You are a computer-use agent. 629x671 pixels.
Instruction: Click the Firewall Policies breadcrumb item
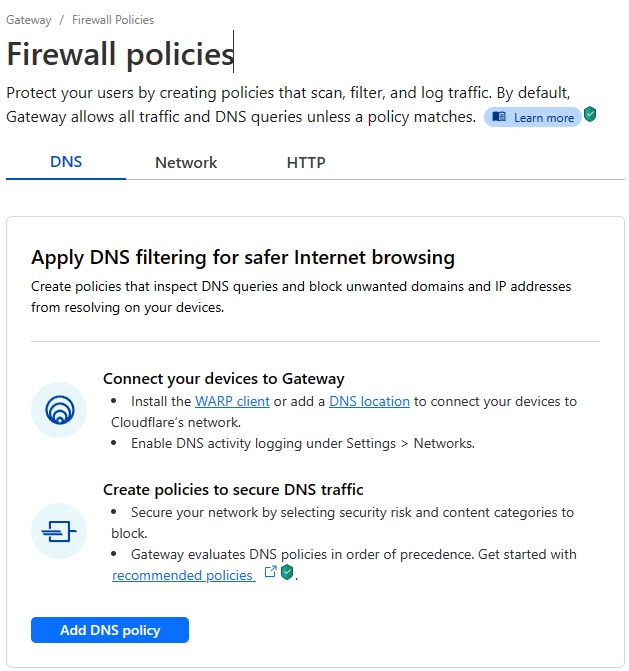pyautogui.click(x=113, y=20)
